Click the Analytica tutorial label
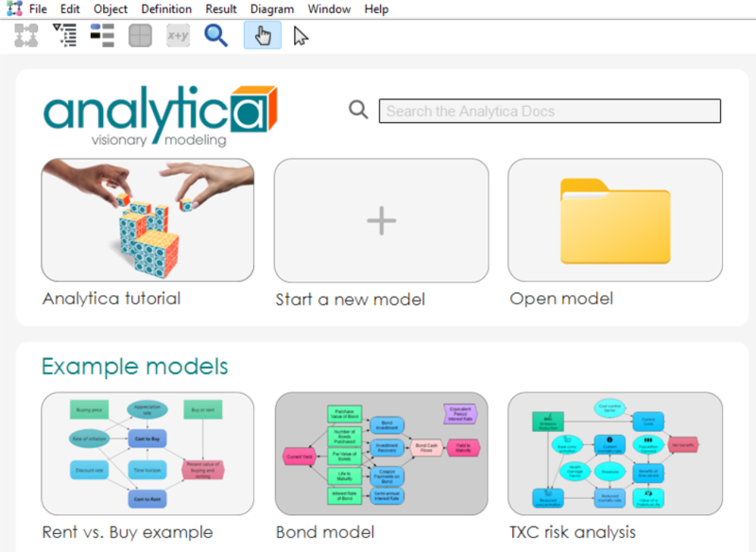Screen dimensions: 756x552 click(112, 299)
